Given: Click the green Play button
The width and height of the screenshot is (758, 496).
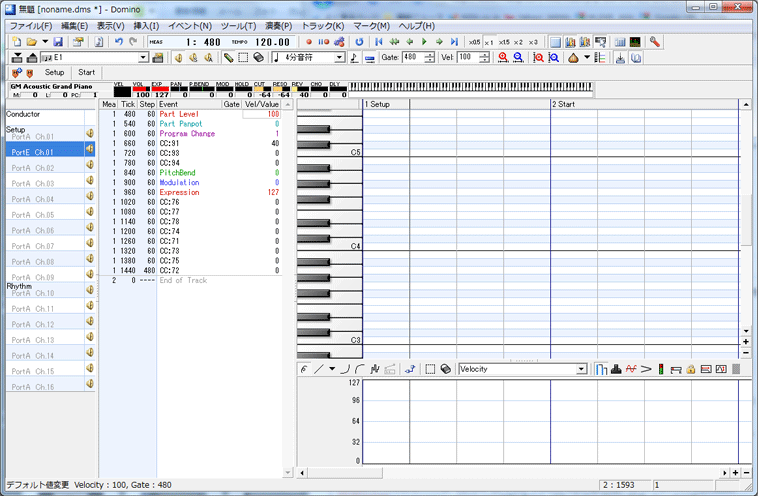Looking at the screenshot, I should 424,42.
